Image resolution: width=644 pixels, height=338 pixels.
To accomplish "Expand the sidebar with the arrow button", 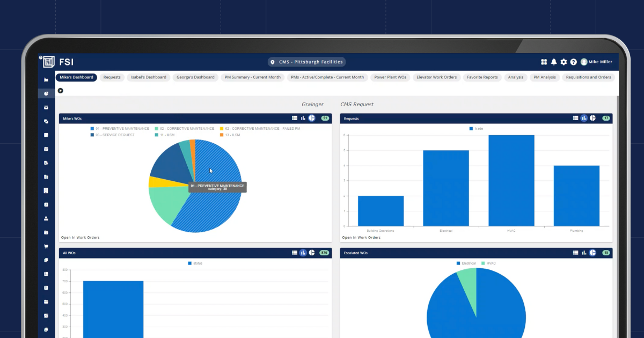I will (x=60, y=90).
